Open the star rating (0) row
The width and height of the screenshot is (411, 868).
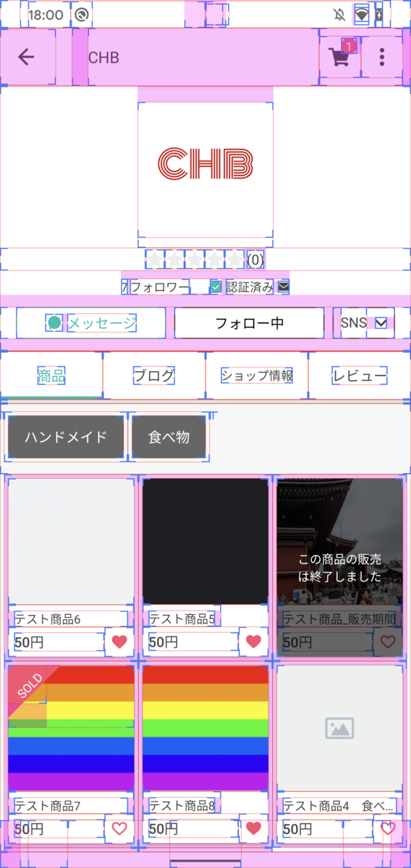[205, 259]
